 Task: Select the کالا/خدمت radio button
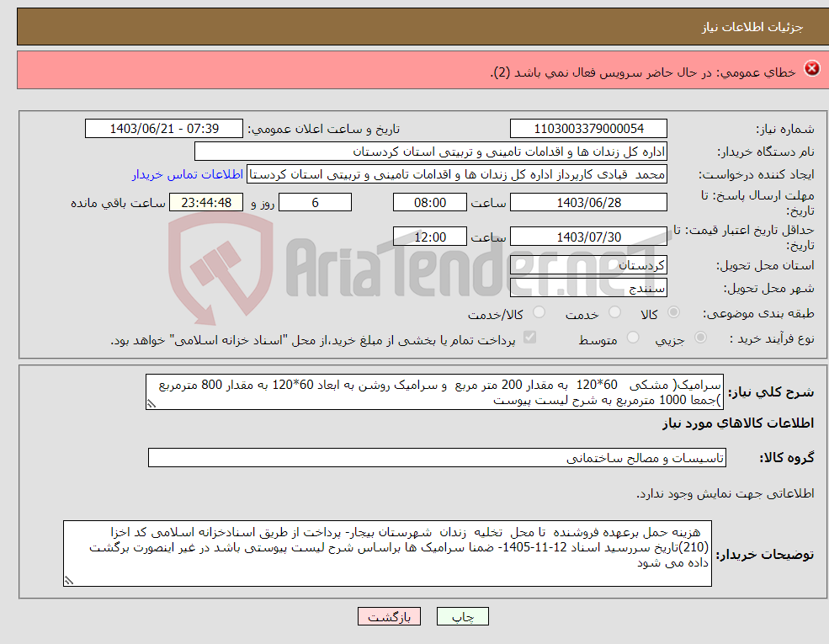pyautogui.click(x=539, y=312)
